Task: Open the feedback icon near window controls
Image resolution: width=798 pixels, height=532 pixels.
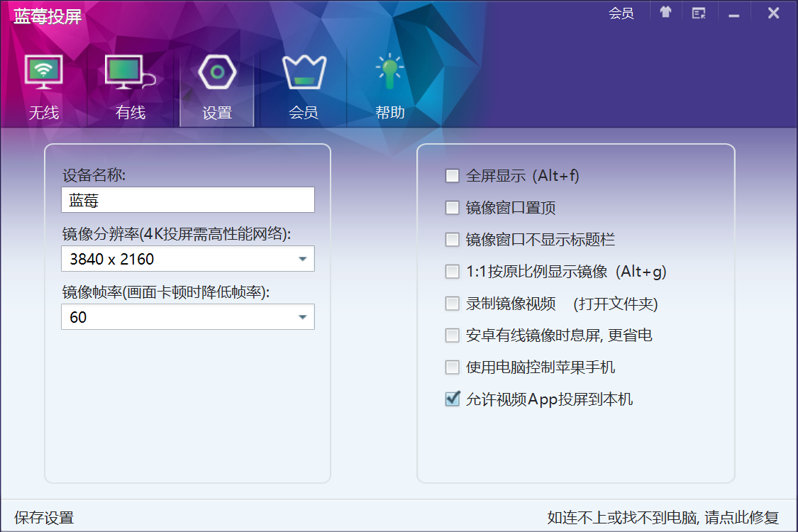Action: click(699, 12)
